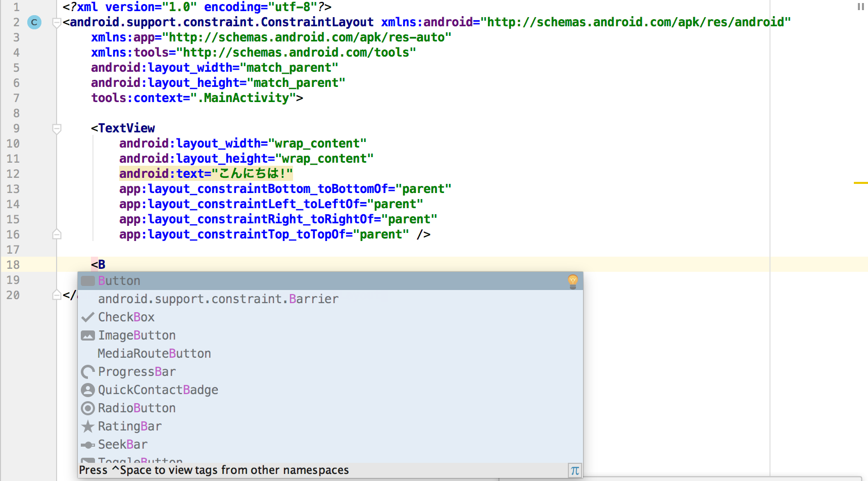Viewport: 868px width, 481px height.
Task: Select MediaRouteButton from the suggestion list
Action: 154,353
